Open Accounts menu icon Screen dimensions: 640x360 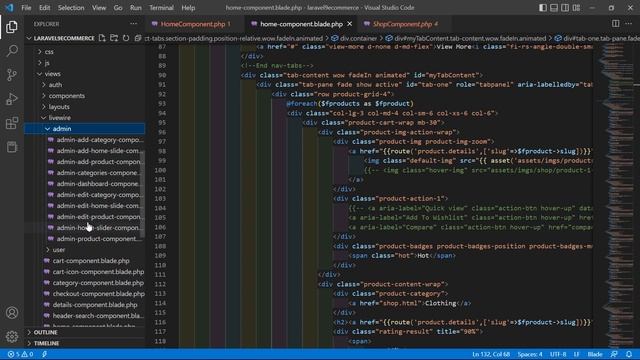[12, 313]
